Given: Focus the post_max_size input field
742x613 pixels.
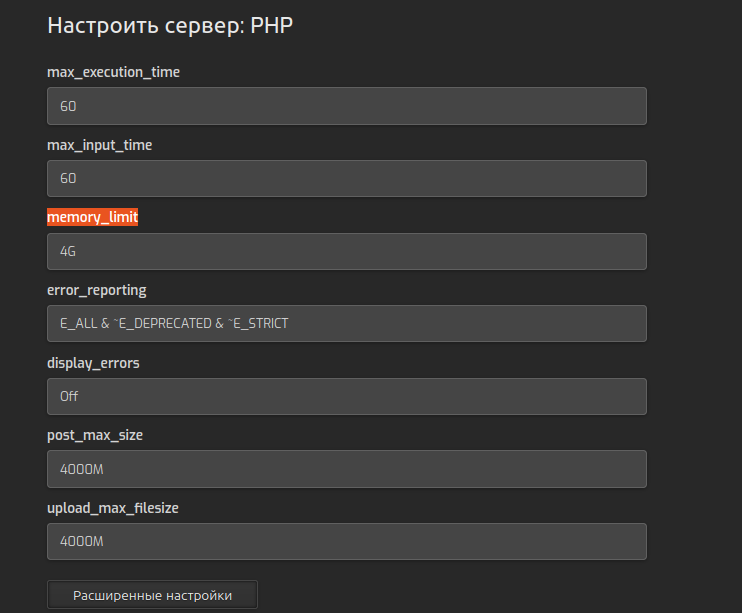Looking at the screenshot, I should click(347, 469).
